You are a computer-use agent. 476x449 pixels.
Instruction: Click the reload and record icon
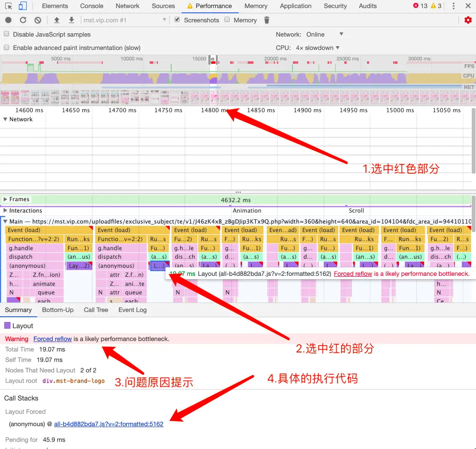pyautogui.click(x=23, y=20)
